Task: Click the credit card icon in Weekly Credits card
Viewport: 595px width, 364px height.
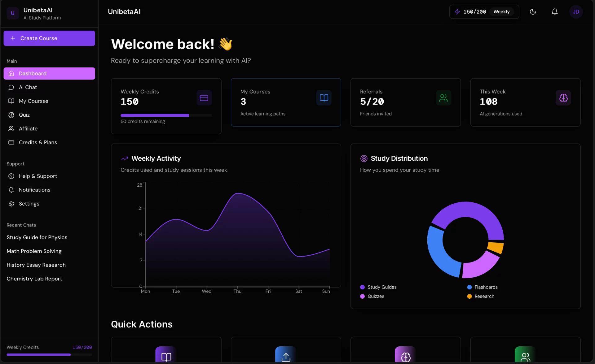Action: (204, 98)
